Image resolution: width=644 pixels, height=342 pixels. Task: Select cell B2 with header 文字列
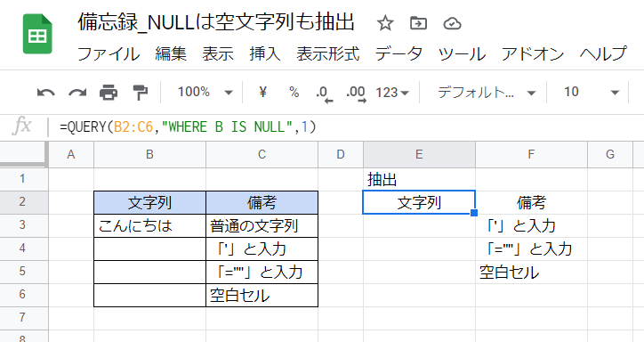[149, 202]
